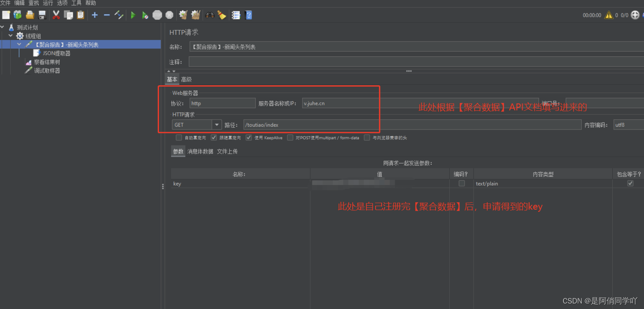Toggle 包含等于? checkbox in key row

[x=630, y=183]
